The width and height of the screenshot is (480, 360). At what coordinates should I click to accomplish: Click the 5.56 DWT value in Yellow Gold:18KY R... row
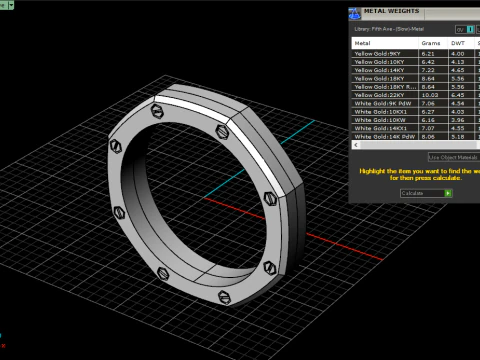458,87
